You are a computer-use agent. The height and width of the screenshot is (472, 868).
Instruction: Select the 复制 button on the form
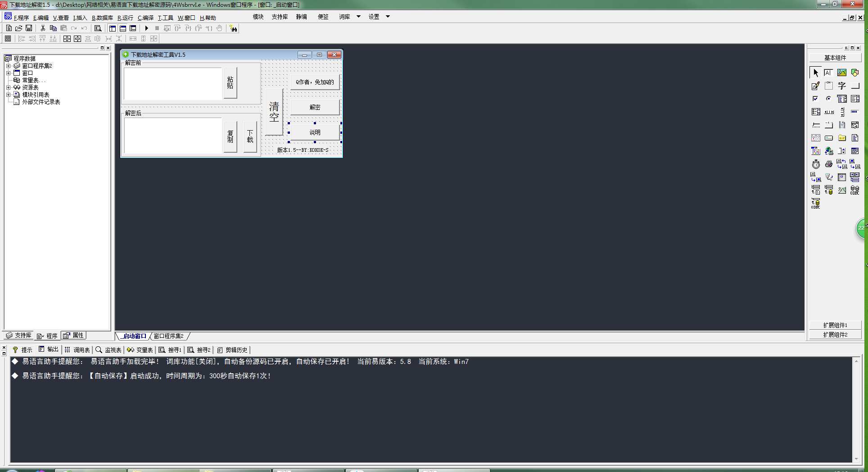(x=230, y=136)
